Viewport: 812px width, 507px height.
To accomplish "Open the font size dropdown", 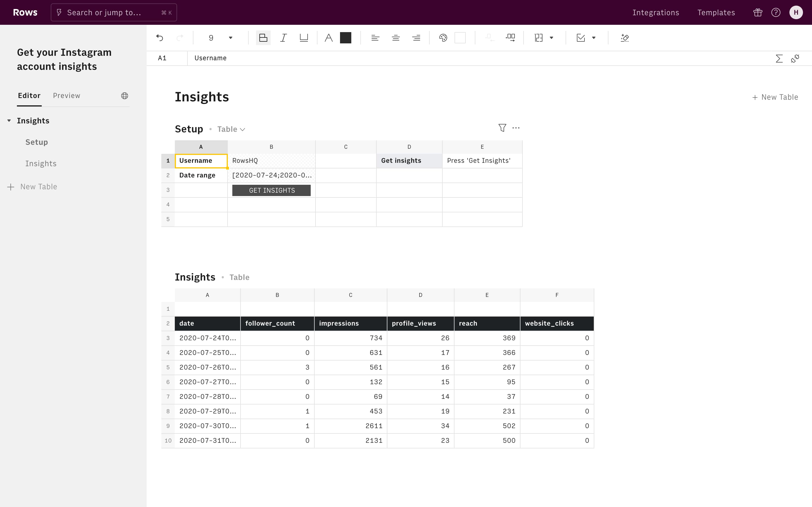I will click(231, 38).
